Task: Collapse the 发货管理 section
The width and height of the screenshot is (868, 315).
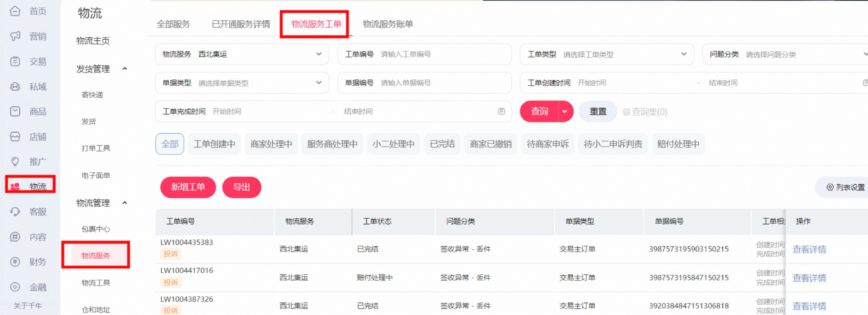Action: click(x=125, y=69)
